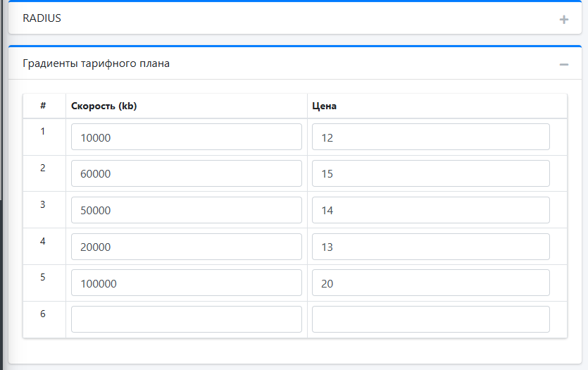588x370 pixels.
Task: Collapse tariff plan gradients panel minus icon
Action: click(563, 65)
